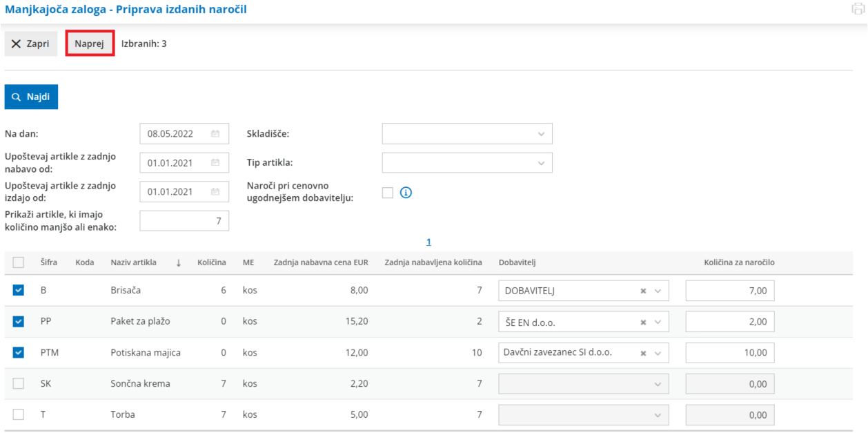Viewport: 868px width, 433px height.
Task: Click the Najdi search button
Action: 31,97
